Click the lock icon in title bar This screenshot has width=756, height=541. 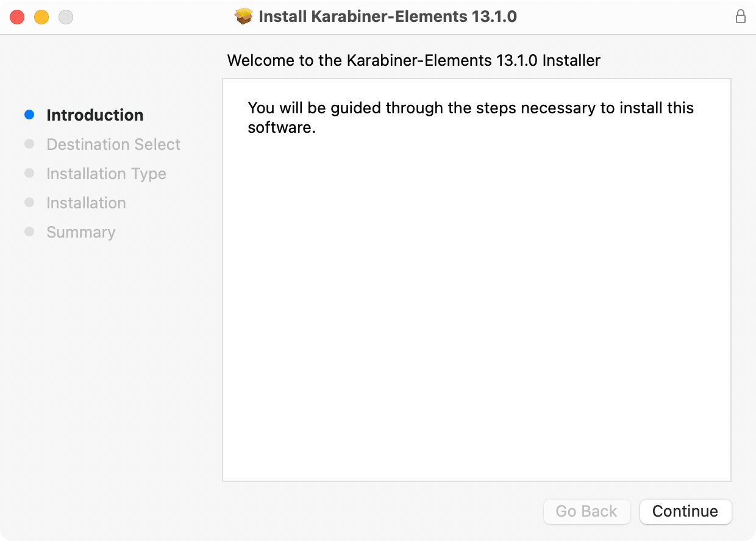[x=741, y=16]
